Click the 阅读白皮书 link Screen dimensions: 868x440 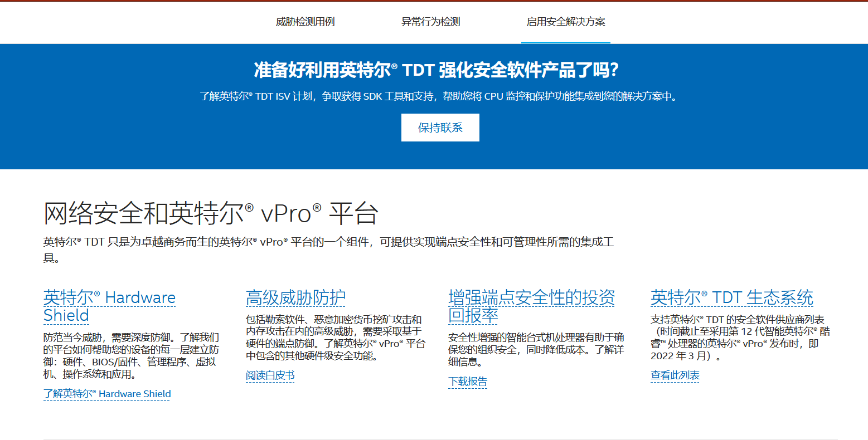(x=270, y=375)
